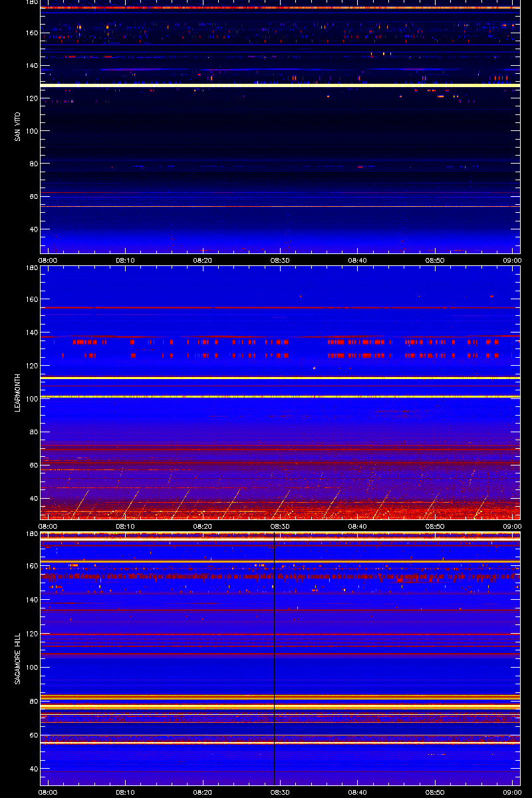Pick the 160 tick on Learmonth axis
The image size is (532, 798).
point(33,299)
